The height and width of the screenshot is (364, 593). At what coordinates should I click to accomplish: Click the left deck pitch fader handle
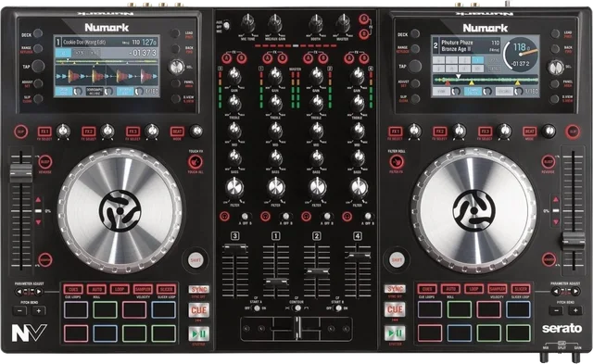(x=21, y=173)
